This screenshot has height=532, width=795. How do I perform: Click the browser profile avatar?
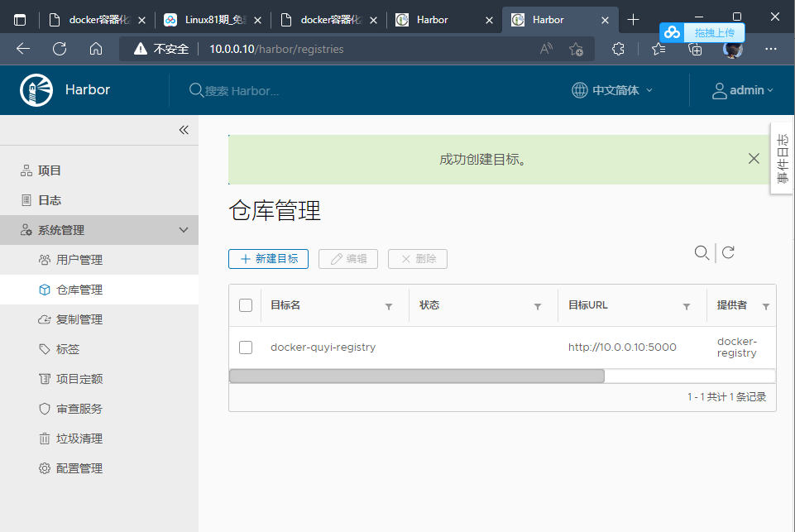[733, 50]
